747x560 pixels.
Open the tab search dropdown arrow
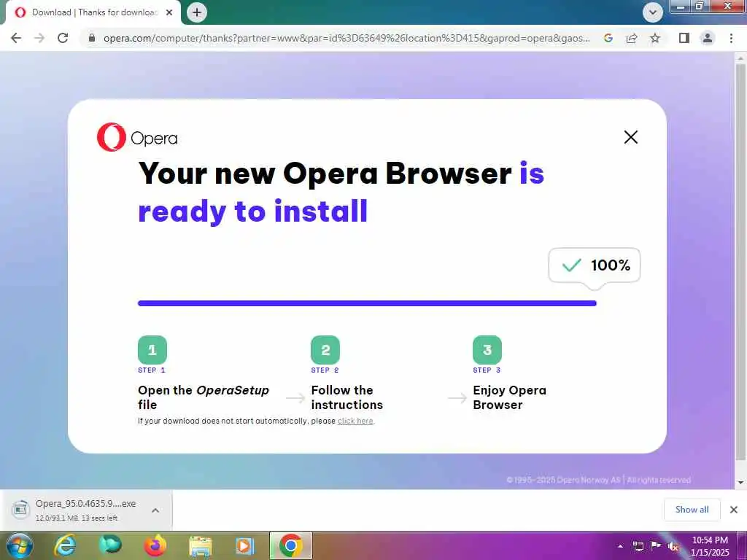point(653,12)
